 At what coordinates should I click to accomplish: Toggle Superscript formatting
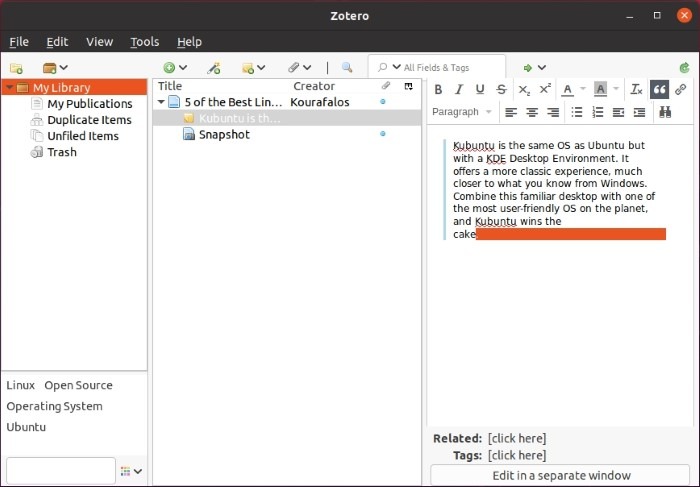(545, 90)
